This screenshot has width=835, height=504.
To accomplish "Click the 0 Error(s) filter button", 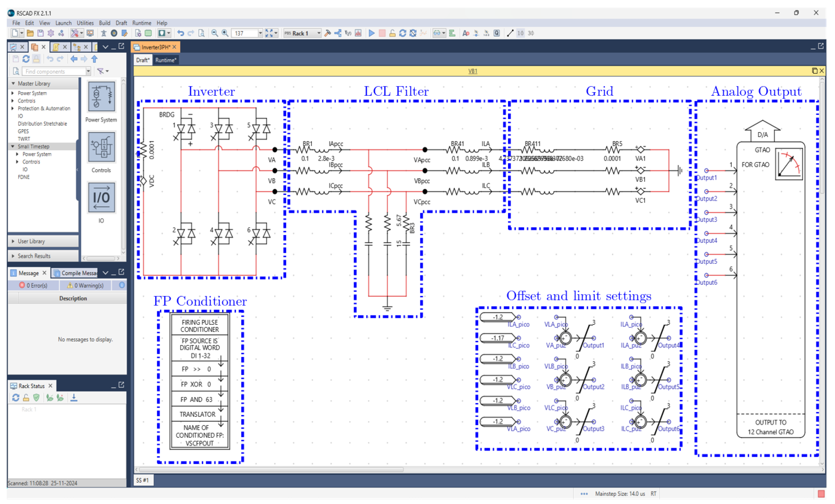I will click(33, 286).
